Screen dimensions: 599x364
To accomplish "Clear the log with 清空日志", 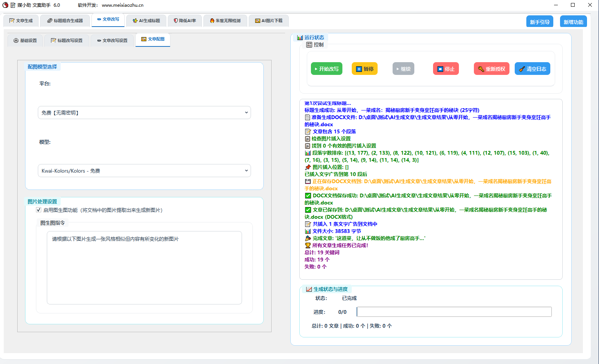I will pyautogui.click(x=532, y=69).
